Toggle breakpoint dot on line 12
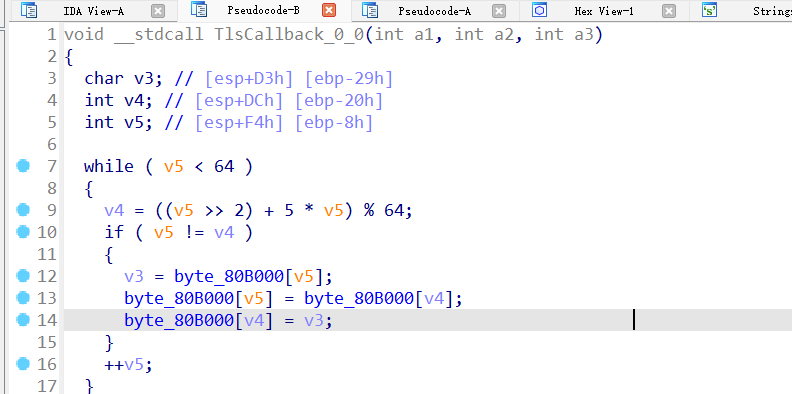 [x=23, y=276]
